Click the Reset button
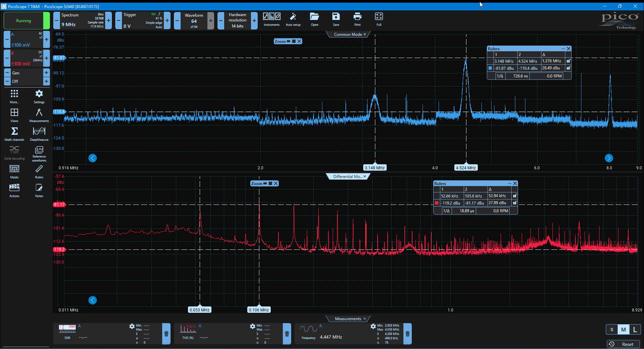644x349 pixels. (623, 344)
